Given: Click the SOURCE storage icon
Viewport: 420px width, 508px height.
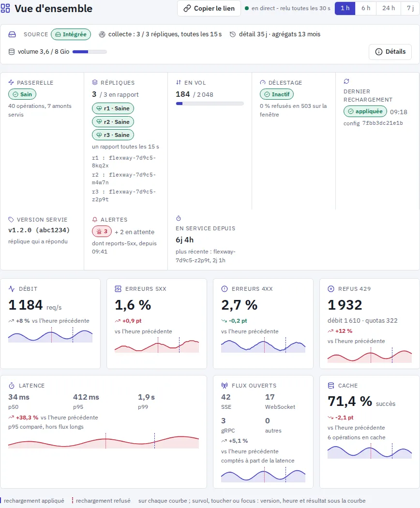Looking at the screenshot, I should click(x=12, y=34).
